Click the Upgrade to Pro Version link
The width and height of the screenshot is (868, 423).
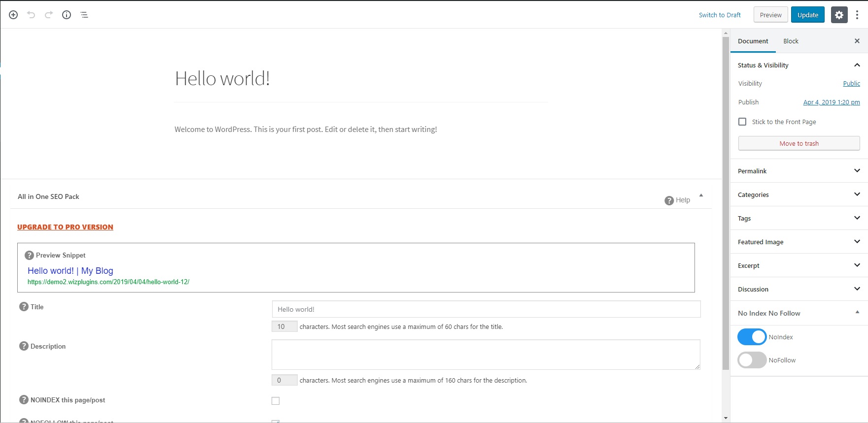pos(65,227)
